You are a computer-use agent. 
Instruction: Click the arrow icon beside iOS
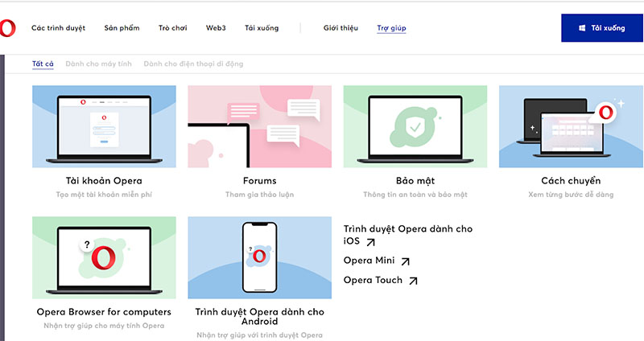371,242
